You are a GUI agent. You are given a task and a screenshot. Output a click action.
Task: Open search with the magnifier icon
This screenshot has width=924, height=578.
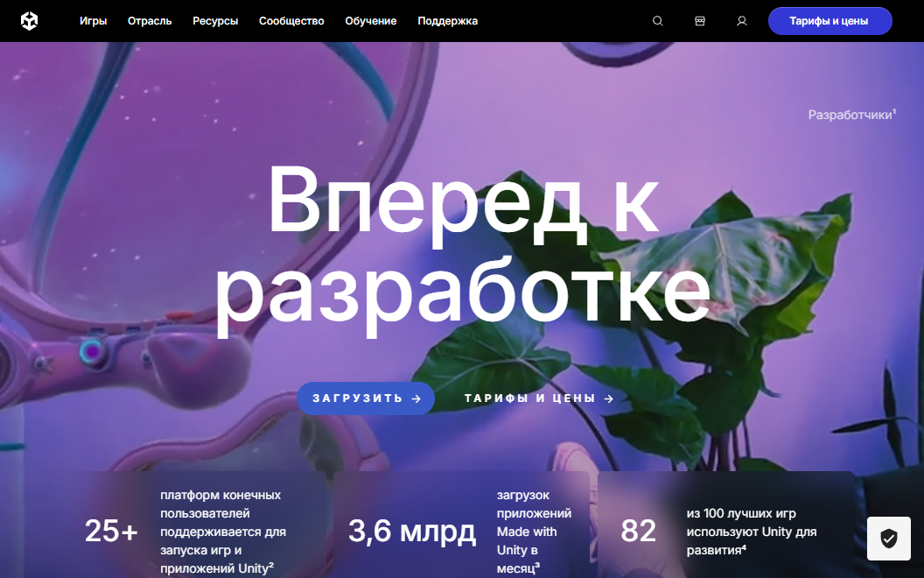[658, 21]
